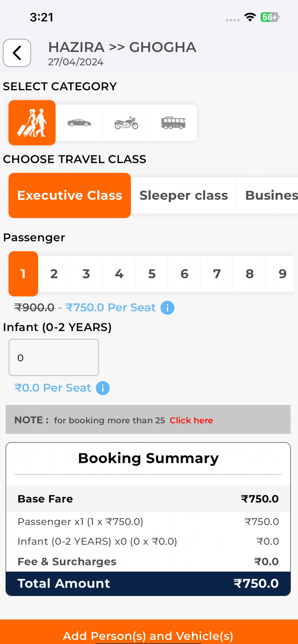298x644 pixels.
Task: Set passenger count to 3
Action: [x=86, y=274]
